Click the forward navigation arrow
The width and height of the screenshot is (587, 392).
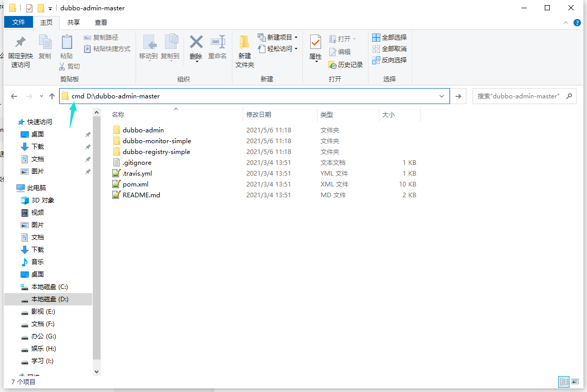pyautogui.click(x=29, y=96)
